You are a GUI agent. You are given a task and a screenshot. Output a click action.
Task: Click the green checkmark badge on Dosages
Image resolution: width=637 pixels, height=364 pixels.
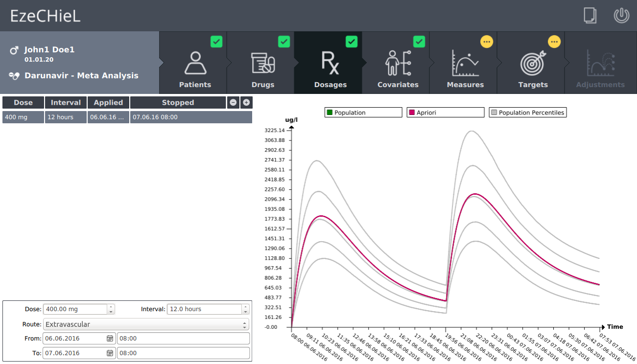(x=352, y=42)
